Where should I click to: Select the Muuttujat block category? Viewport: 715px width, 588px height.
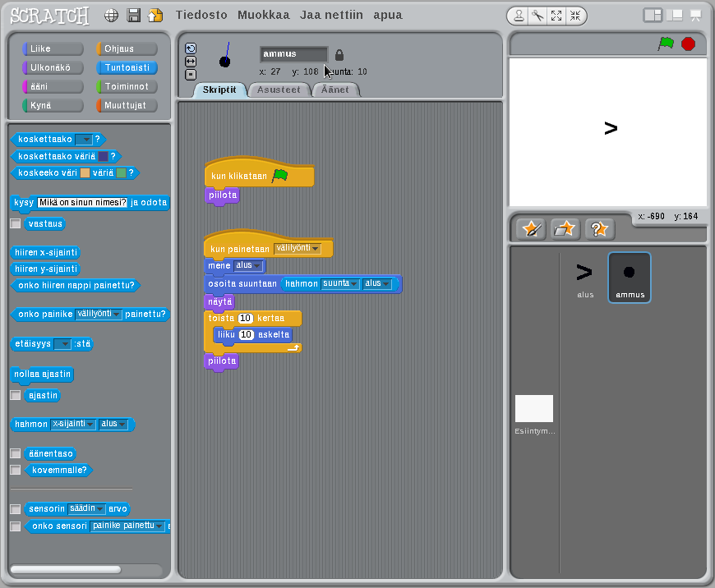127,105
